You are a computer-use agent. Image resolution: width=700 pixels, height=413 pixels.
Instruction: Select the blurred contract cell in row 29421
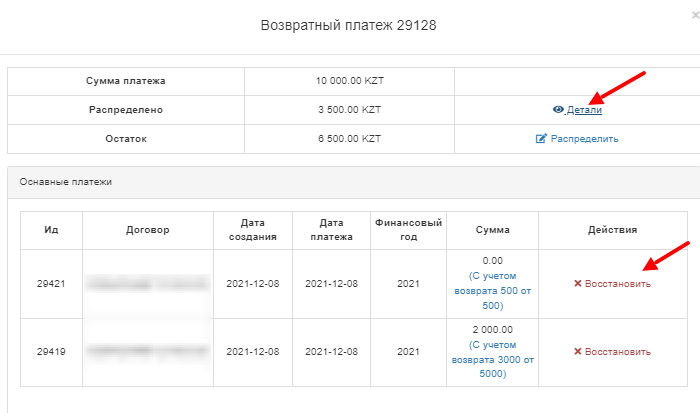tap(148, 284)
